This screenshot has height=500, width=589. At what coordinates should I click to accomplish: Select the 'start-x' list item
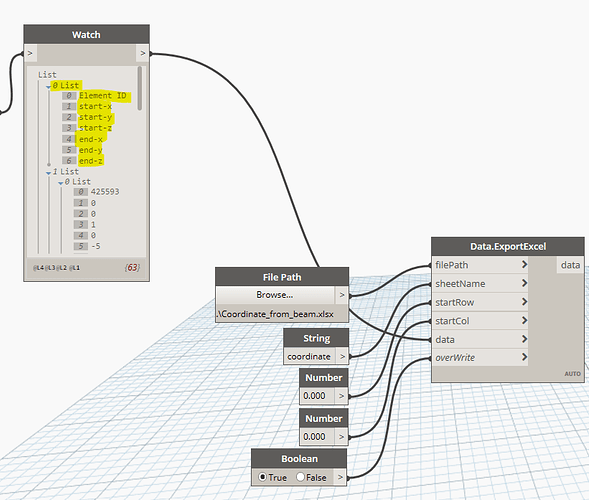95,106
